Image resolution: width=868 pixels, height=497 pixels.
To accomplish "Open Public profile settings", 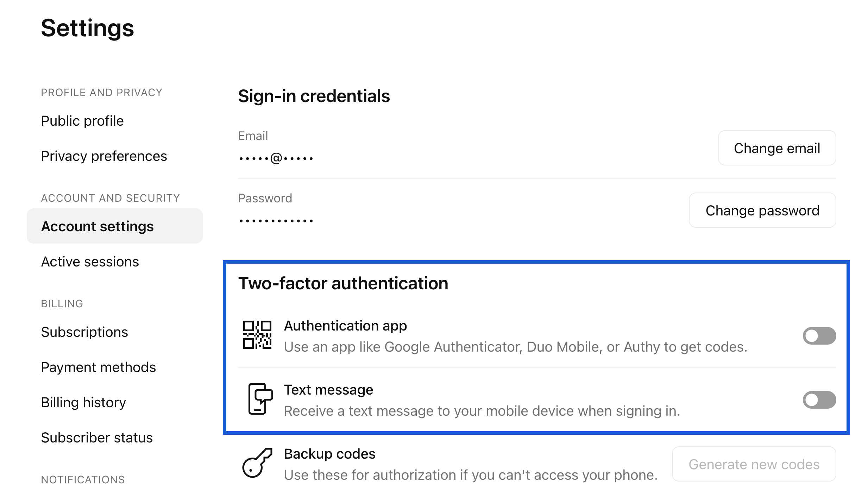I will 82,121.
